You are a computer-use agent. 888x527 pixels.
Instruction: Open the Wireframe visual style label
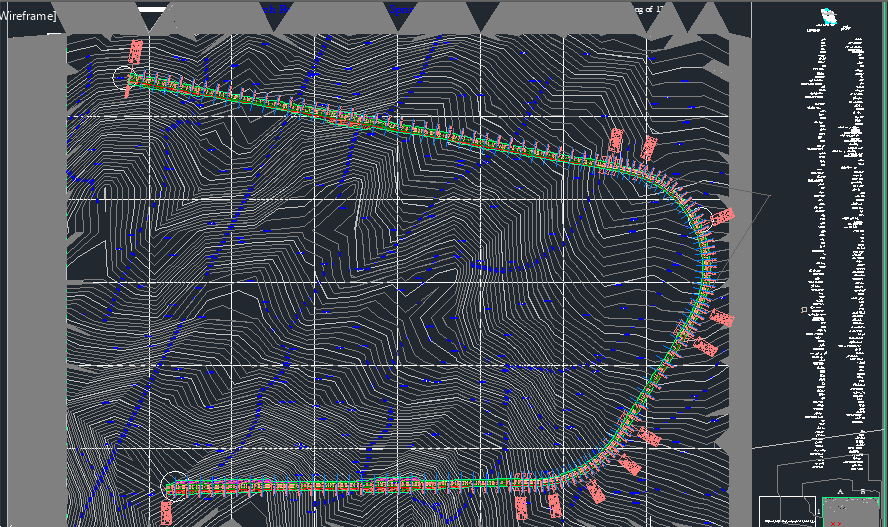tap(27, 16)
